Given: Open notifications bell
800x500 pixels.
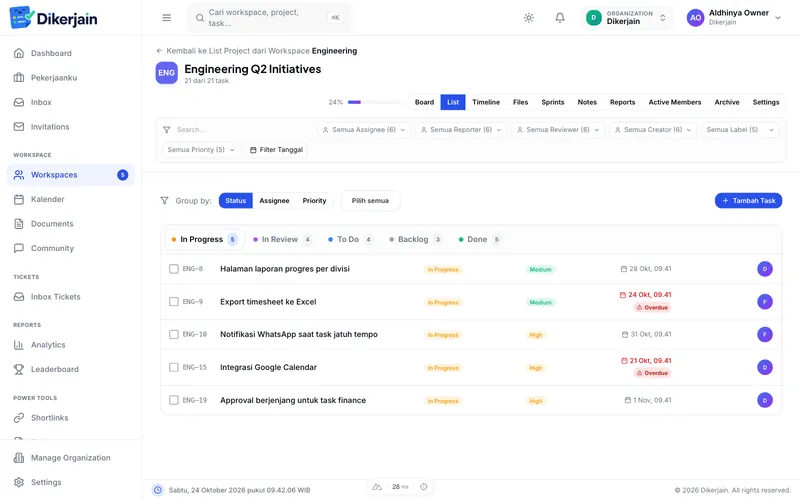Looking at the screenshot, I should (x=560, y=18).
